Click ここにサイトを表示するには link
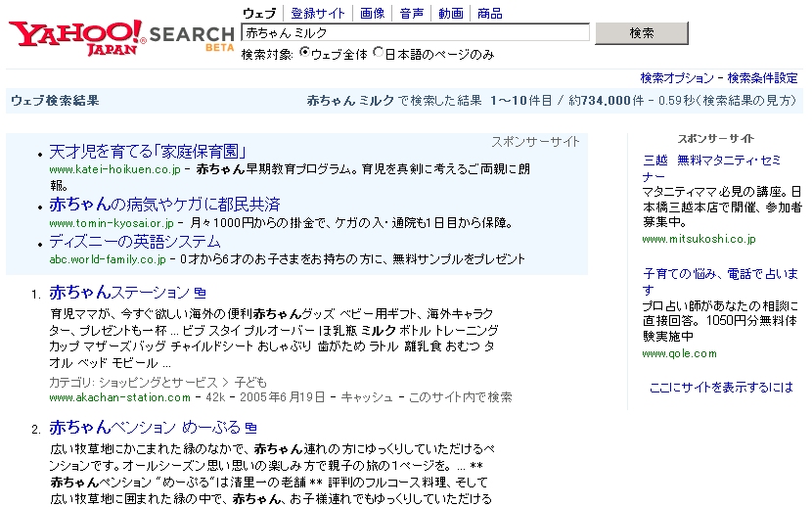 [721, 387]
